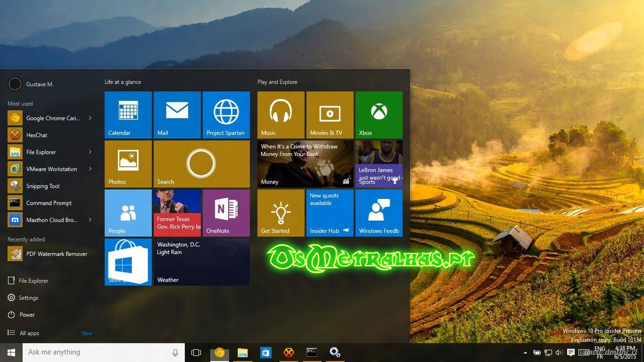The height and width of the screenshot is (362, 644).
Task: Open File Explorer on the taskbar
Action: pos(243,352)
